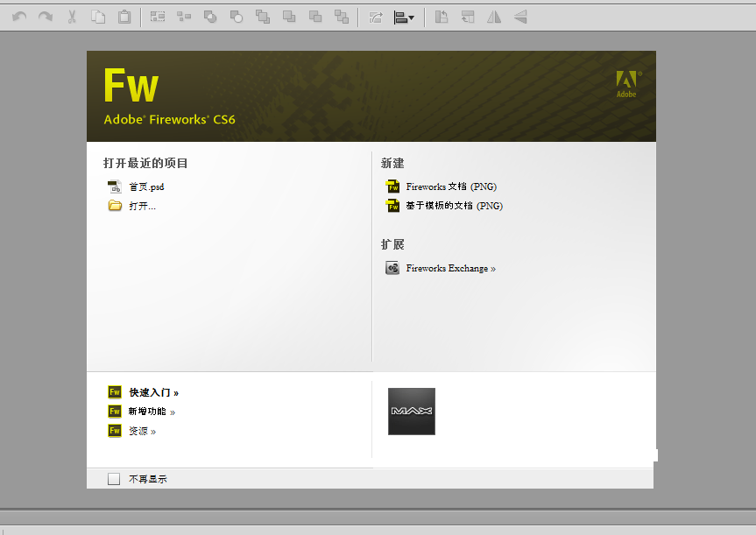This screenshot has height=535, width=756.
Task: Click the Paste clipboard icon
Action: pyautogui.click(x=124, y=17)
